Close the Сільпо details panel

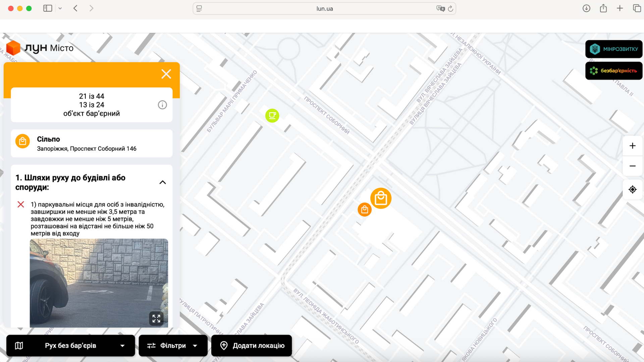point(166,74)
